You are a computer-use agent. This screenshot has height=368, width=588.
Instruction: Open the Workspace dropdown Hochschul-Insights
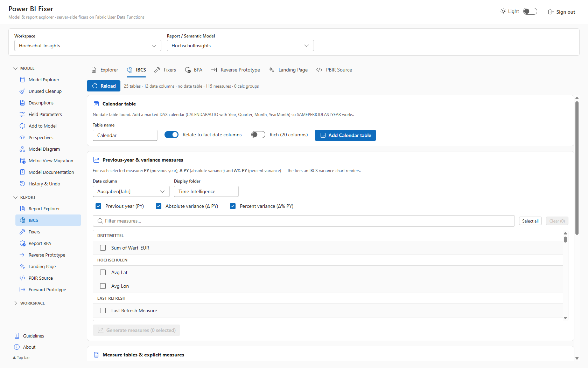pyautogui.click(x=88, y=46)
